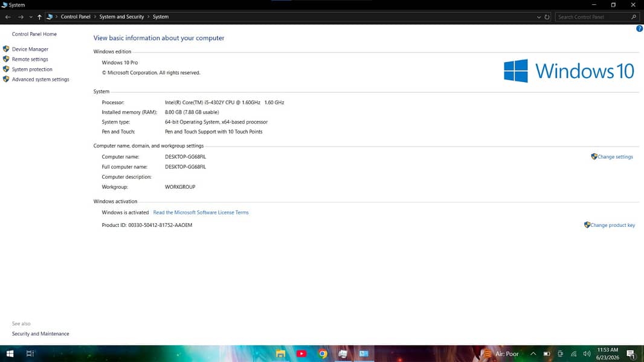Click the computer icon in the address bar
Viewport: 644px width, 362px height.
[50, 17]
